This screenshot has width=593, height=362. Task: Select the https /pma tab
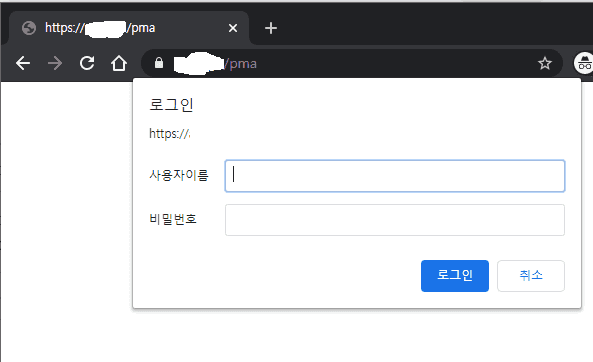pos(129,28)
